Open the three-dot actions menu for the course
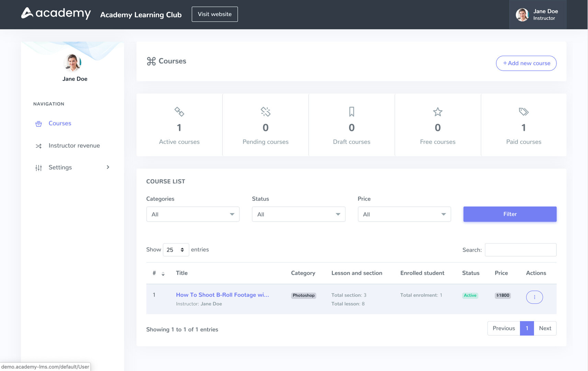588x371 pixels. point(534,297)
